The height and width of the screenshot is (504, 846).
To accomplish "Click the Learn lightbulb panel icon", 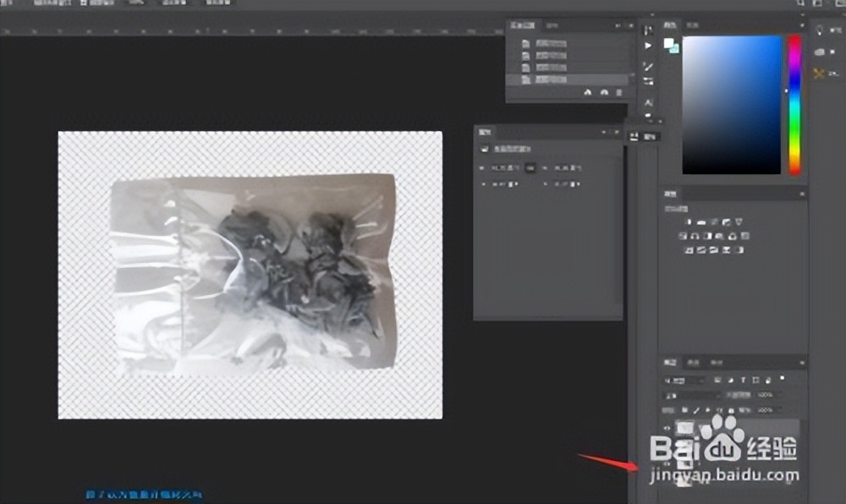I will (819, 29).
